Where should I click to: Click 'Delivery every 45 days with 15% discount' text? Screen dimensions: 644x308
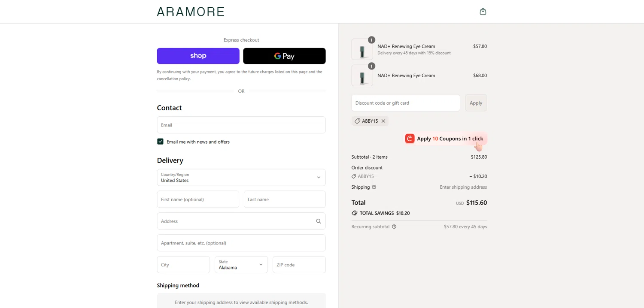pyautogui.click(x=414, y=53)
